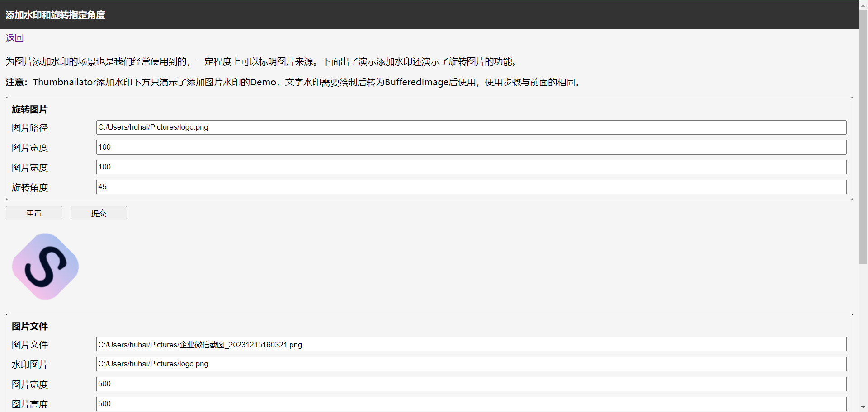
Task: Click the 旋转角度 field showing 45
Action: (316, 187)
